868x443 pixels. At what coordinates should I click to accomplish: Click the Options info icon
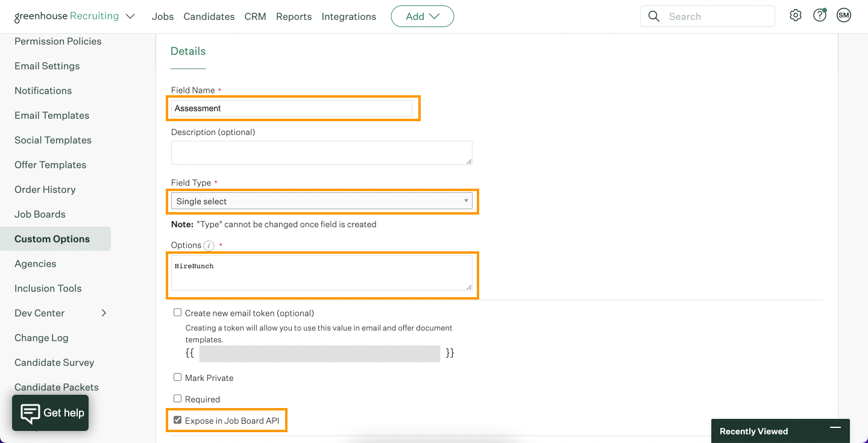click(209, 246)
